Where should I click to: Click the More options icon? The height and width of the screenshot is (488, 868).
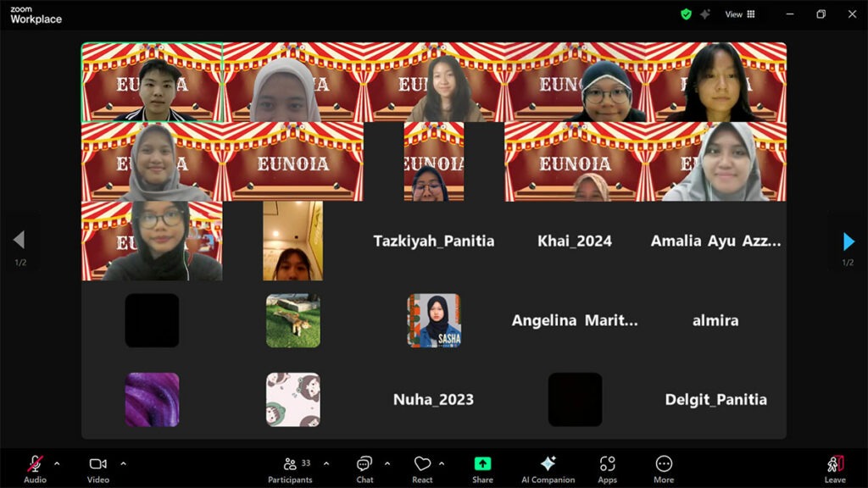pyautogui.click(x=664, y=467)
